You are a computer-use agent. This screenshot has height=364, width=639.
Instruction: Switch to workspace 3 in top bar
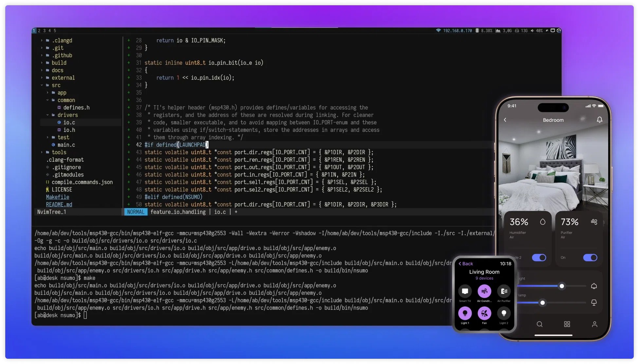click(x=45, y=31)
